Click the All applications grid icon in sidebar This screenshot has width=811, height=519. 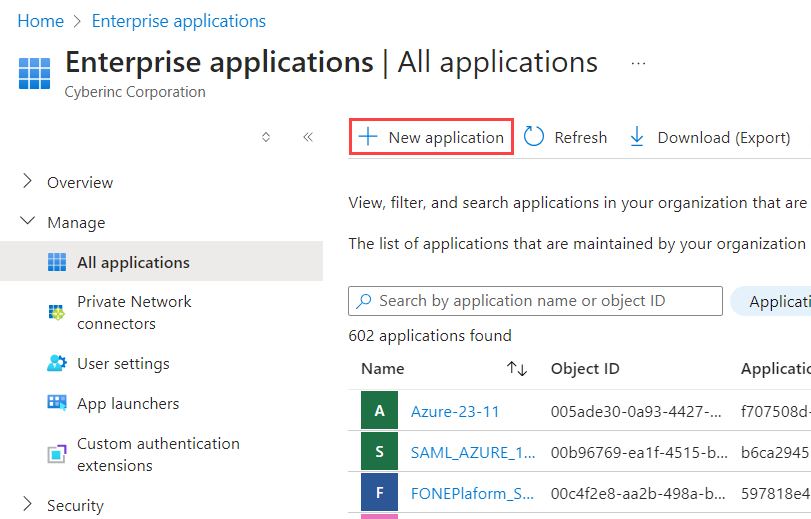tap(57, 262)
